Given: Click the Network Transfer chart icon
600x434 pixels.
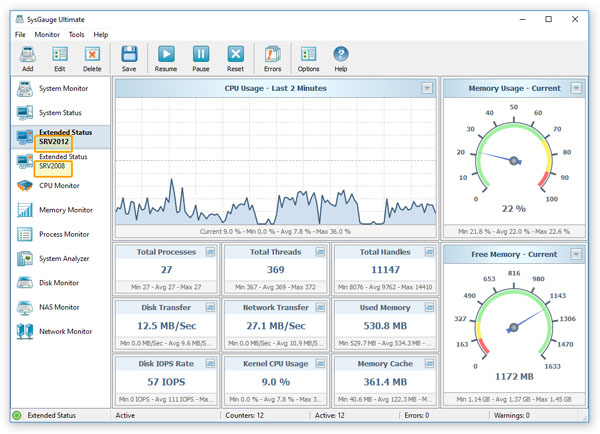Looking at the screenshot, I should (320, 307).
